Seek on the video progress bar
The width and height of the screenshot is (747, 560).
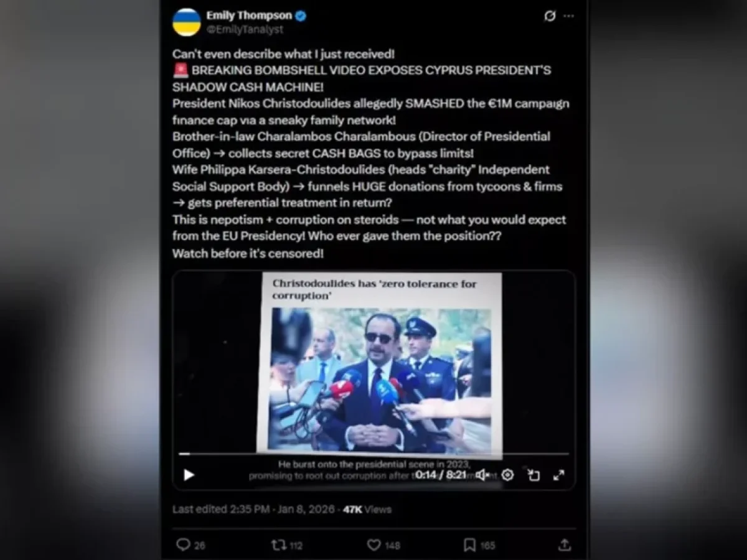[374, 454]
